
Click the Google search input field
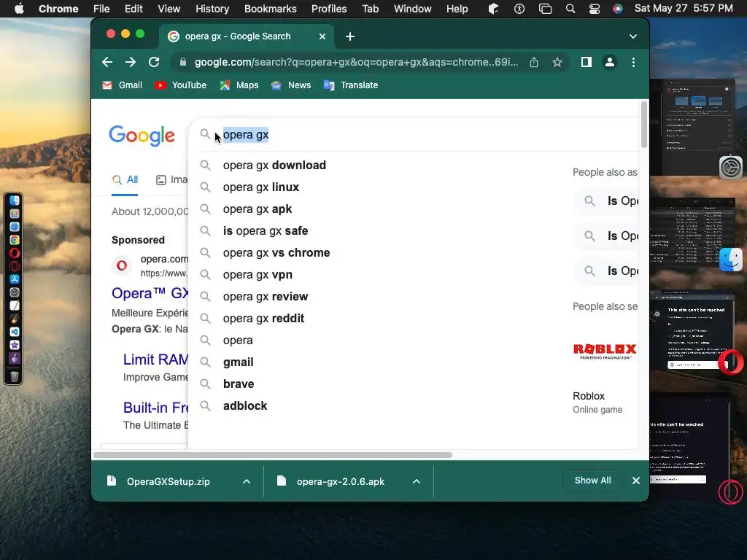tap(414, 135)
